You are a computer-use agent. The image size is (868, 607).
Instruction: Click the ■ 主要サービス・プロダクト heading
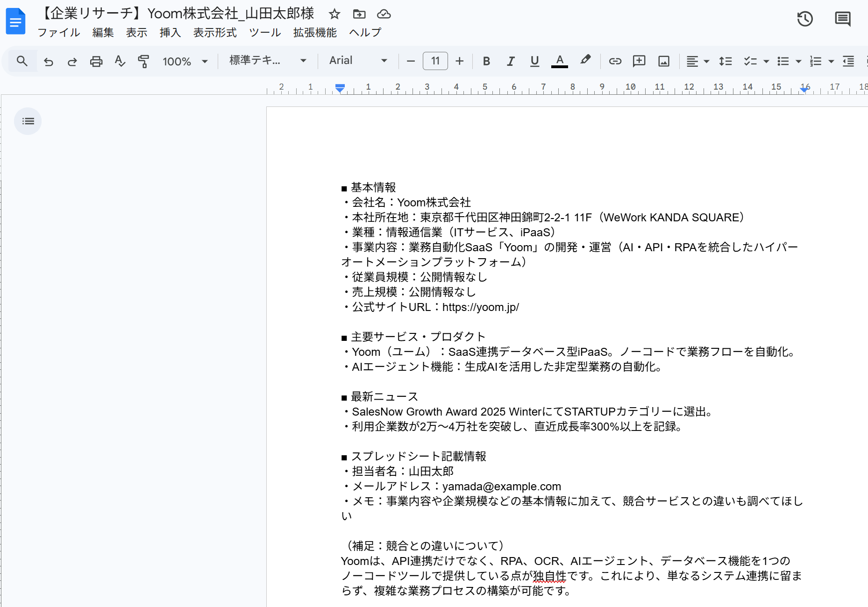click(413, 337)
